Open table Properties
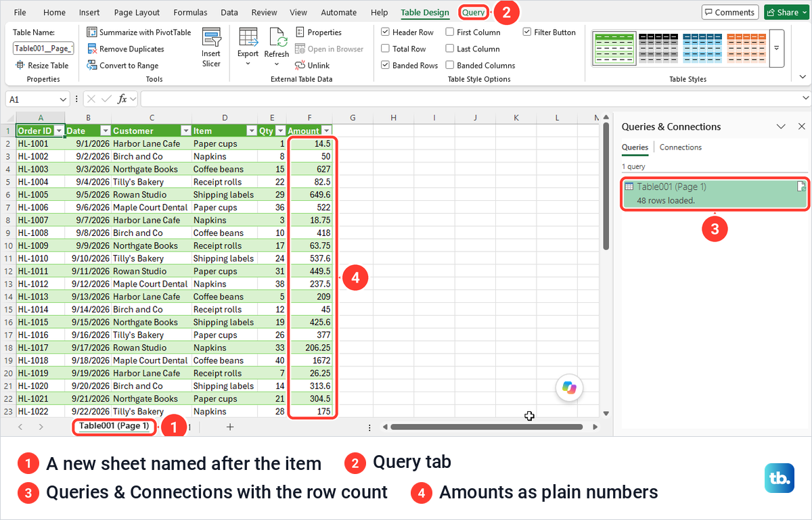 pos(318,32)
